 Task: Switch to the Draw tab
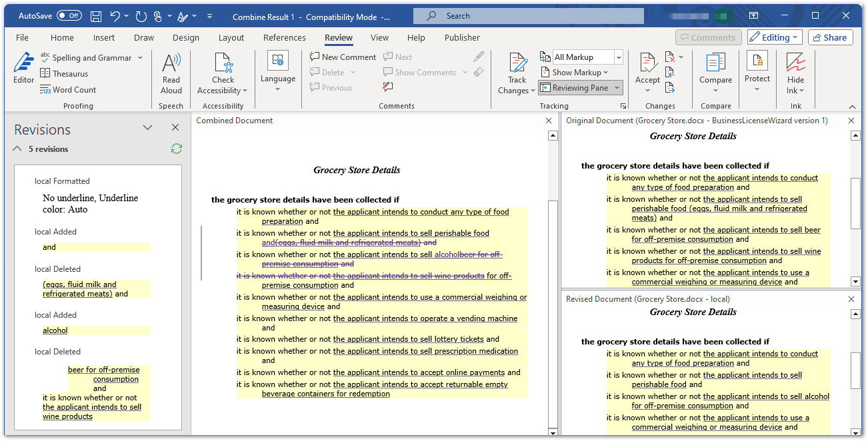143,38
